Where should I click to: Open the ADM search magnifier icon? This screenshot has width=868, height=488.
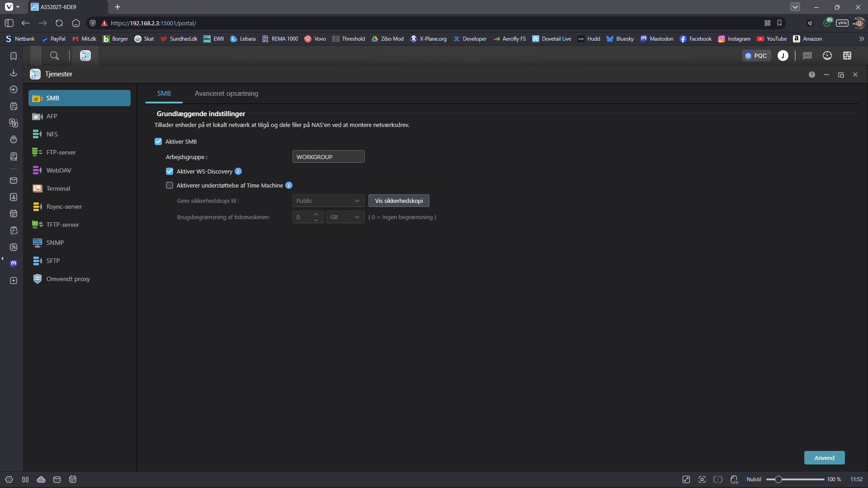point(54,56)
